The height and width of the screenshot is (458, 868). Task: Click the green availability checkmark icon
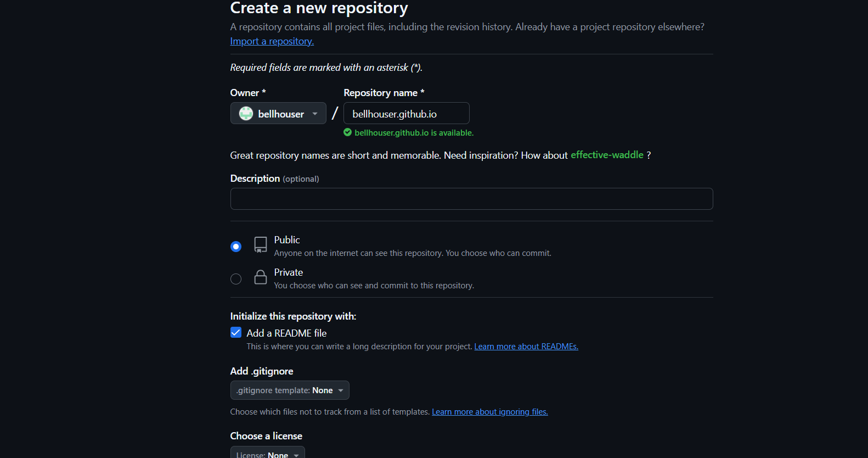[x=347, y=132]
